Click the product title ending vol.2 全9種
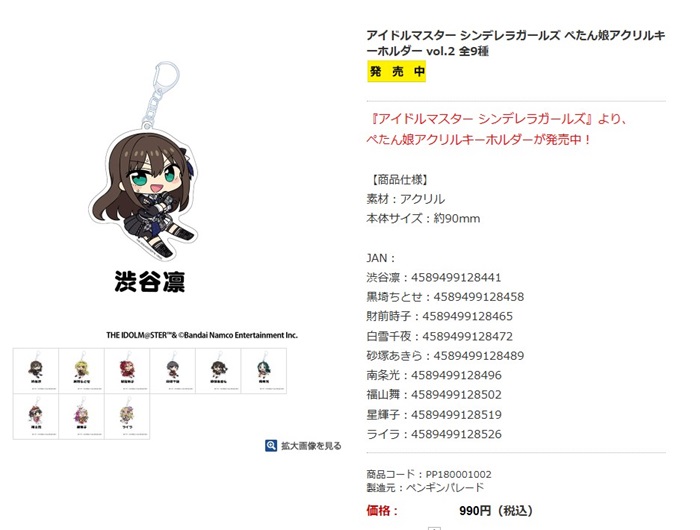This screenshot has height=530, width=700. point(516,43)
